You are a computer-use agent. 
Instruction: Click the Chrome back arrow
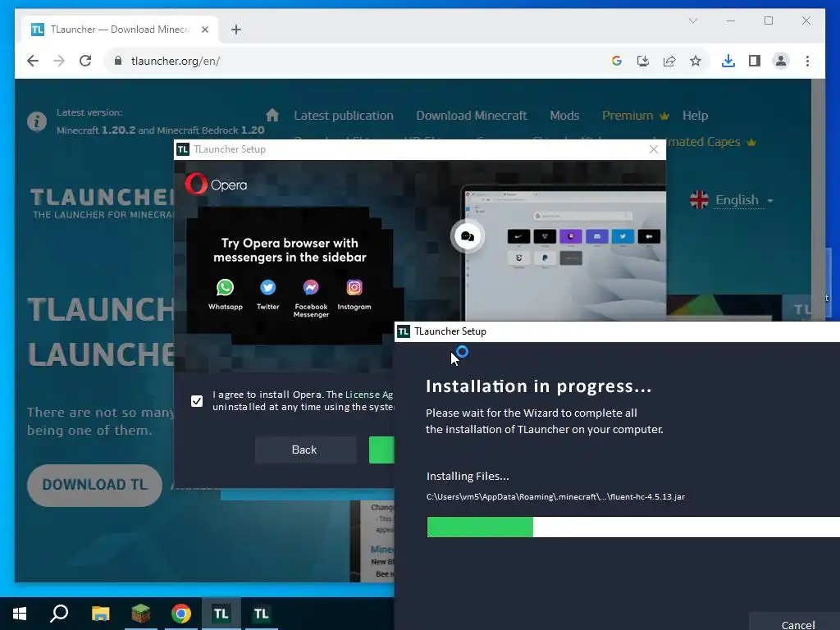(x=33, y=61)
